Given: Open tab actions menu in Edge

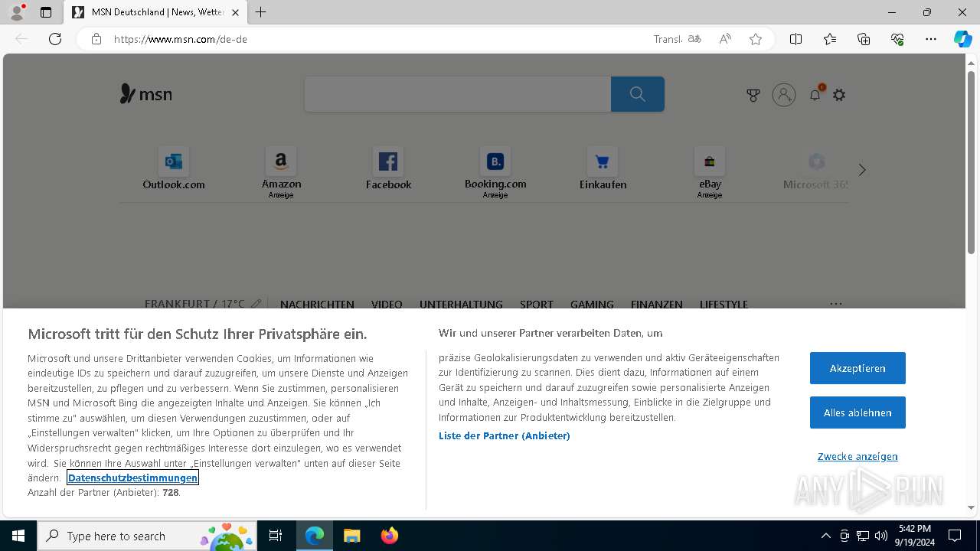Looking at the screenshot, I should 46,12.
